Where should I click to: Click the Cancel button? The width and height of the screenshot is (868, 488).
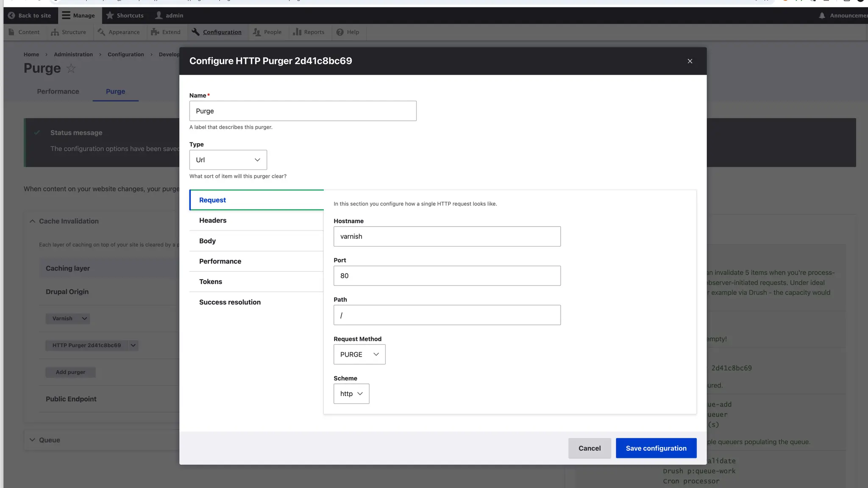pos(590,448)
